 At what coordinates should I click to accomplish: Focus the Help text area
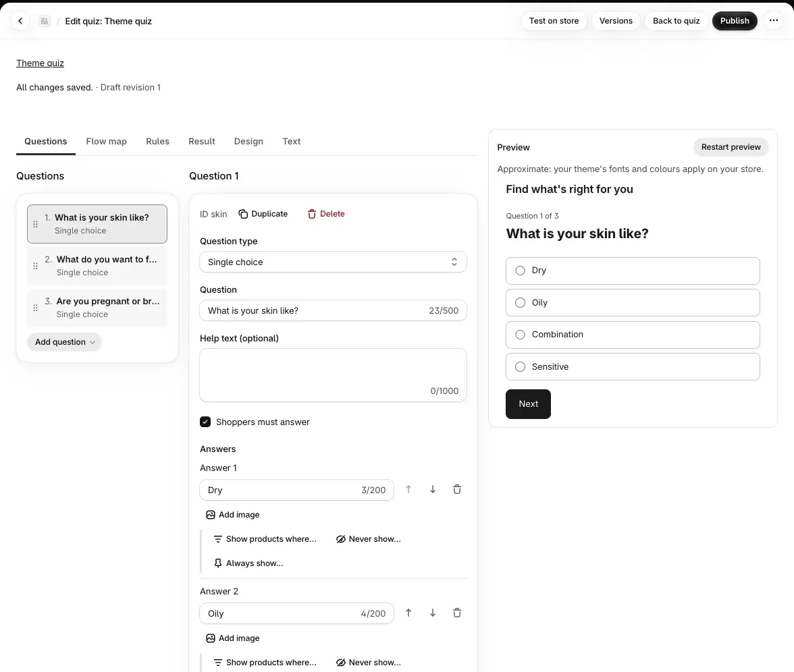333,375
